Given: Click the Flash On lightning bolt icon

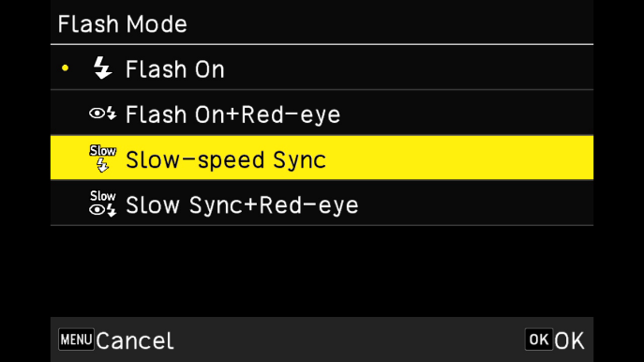Looking at the screenshot, I should coord(102,68).
